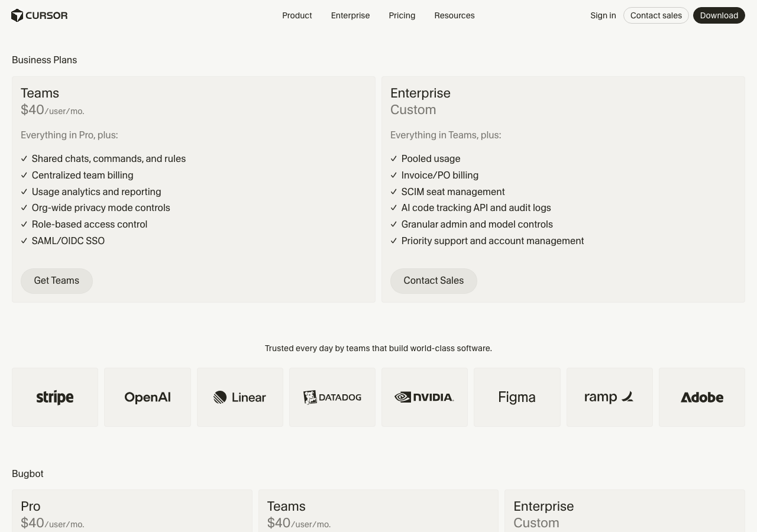Select the Linear logo tile

[x=240, y=397]
